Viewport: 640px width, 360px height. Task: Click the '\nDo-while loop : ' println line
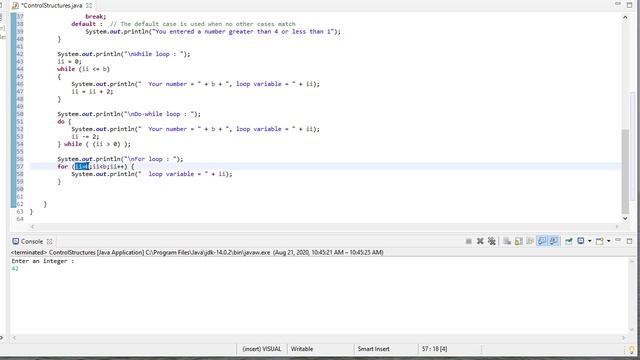click(x=129, y=114)
